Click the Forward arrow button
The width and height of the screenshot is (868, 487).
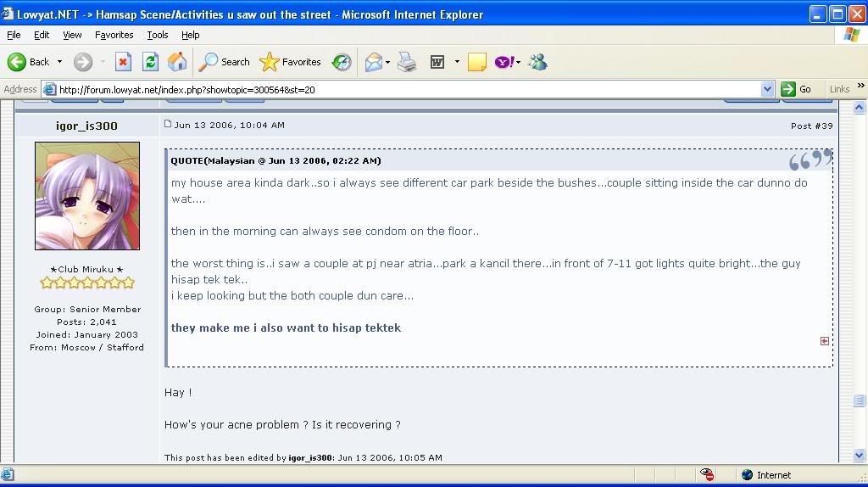[83, 62]
